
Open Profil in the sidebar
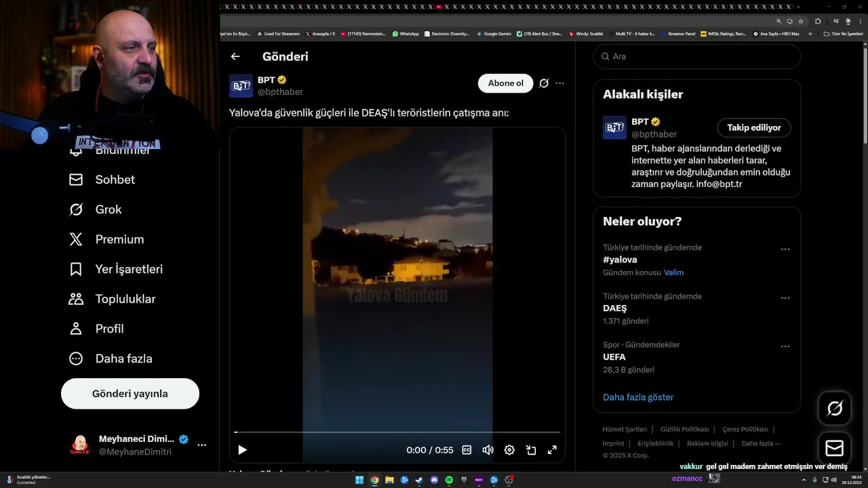tap(96, 329)
